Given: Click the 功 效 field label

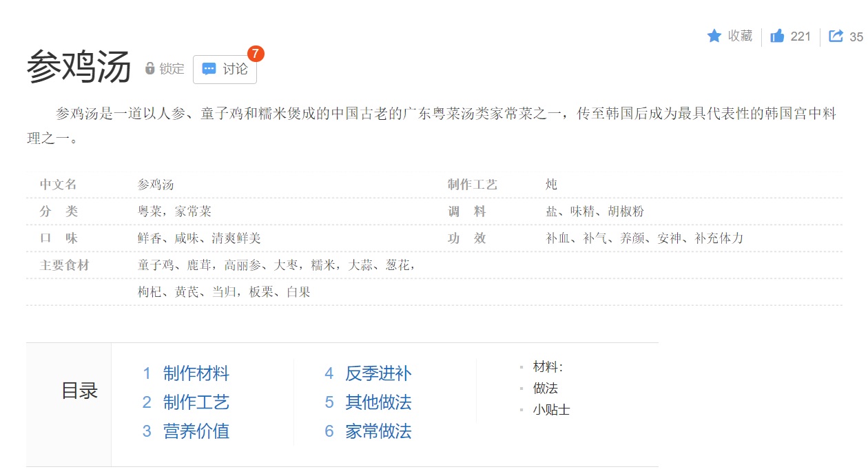Looking at the screenshot, I should point(466,238).
